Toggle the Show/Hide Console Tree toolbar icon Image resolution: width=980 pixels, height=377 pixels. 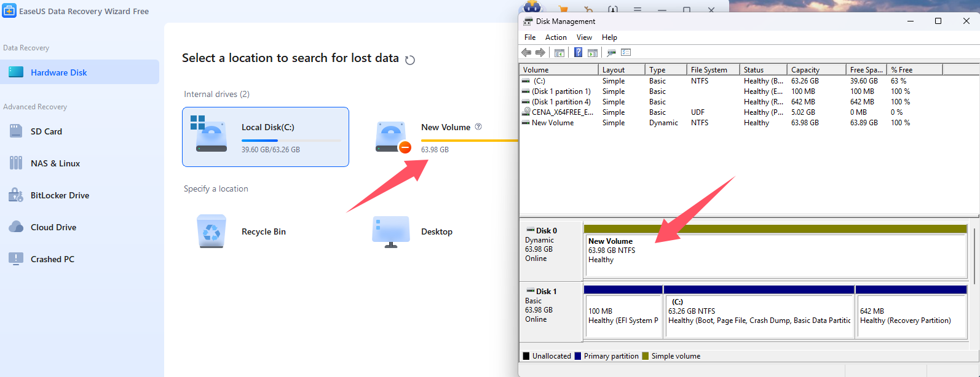pyautogui.click(x=559, y=53)
